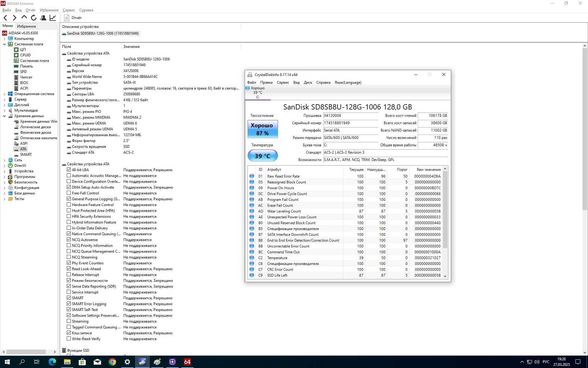Click the 39 °C temperature button
This screenshot has height=368, width=588.
pos(262,156)
